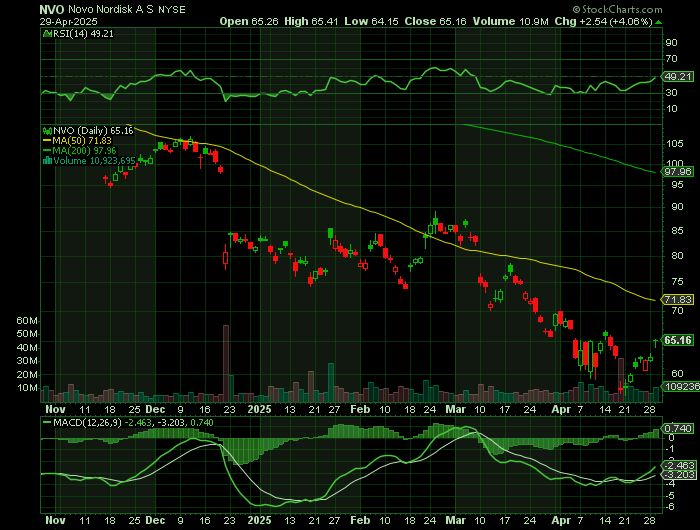Click the yellow MA(50) line marker in legend
The image size is (700, 530).
[x=47, y=141]
